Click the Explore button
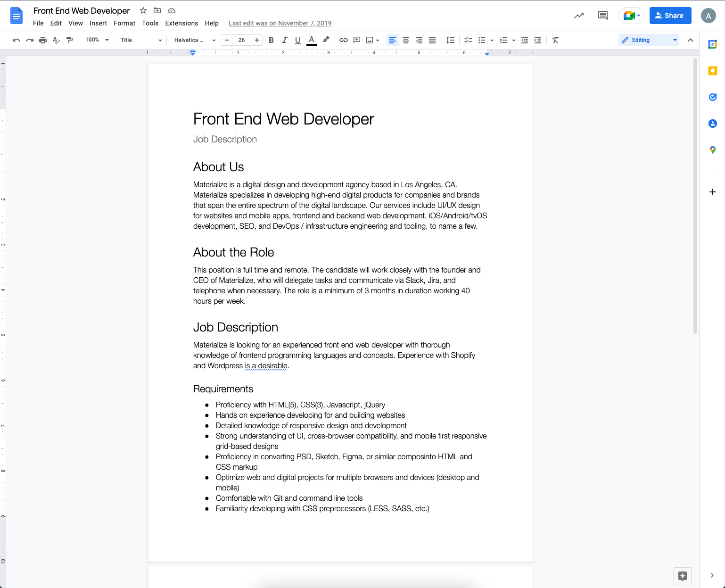This screenshot has height=588, width=725. (683, 576)
